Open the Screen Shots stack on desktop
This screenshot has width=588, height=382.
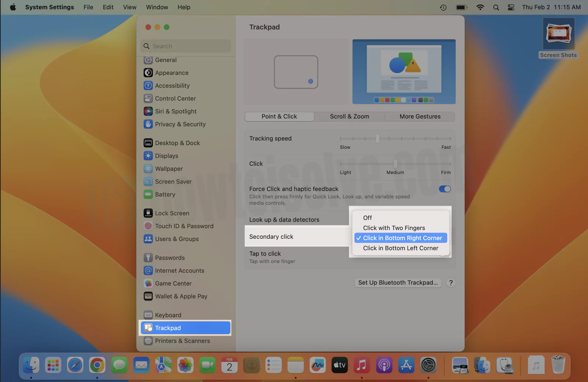[559, 38]
